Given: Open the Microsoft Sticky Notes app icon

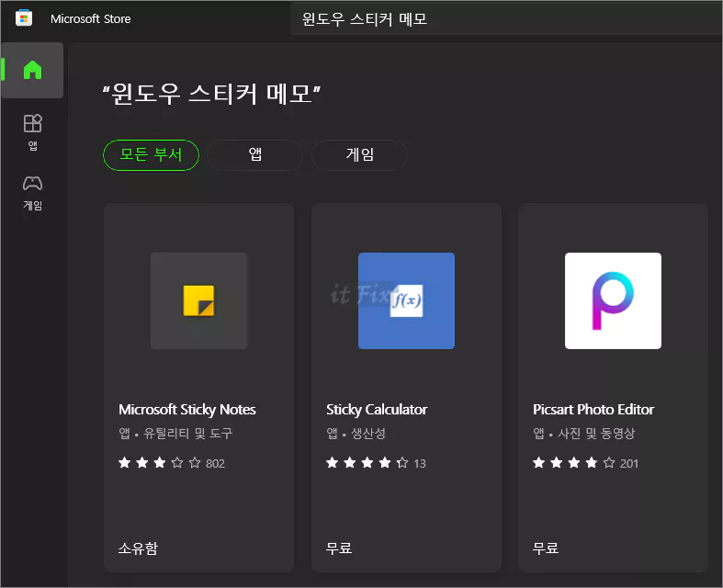Looking at the screenshot, I should click(198, 300).
